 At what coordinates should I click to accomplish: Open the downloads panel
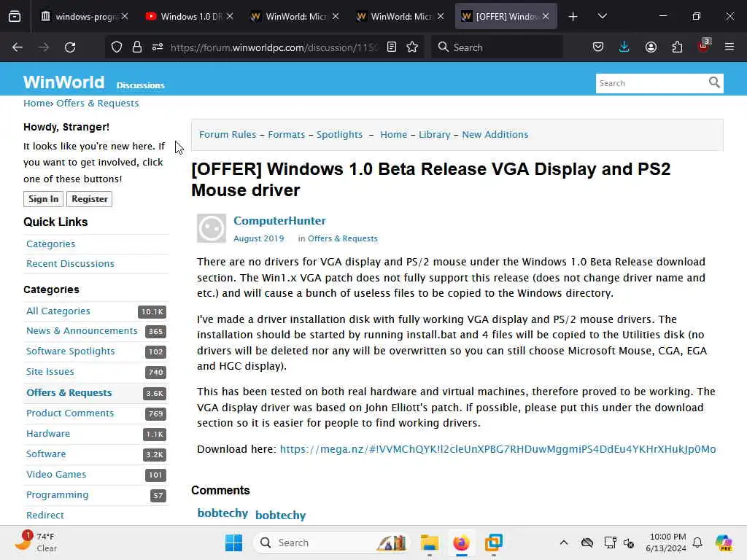point(624,47)
